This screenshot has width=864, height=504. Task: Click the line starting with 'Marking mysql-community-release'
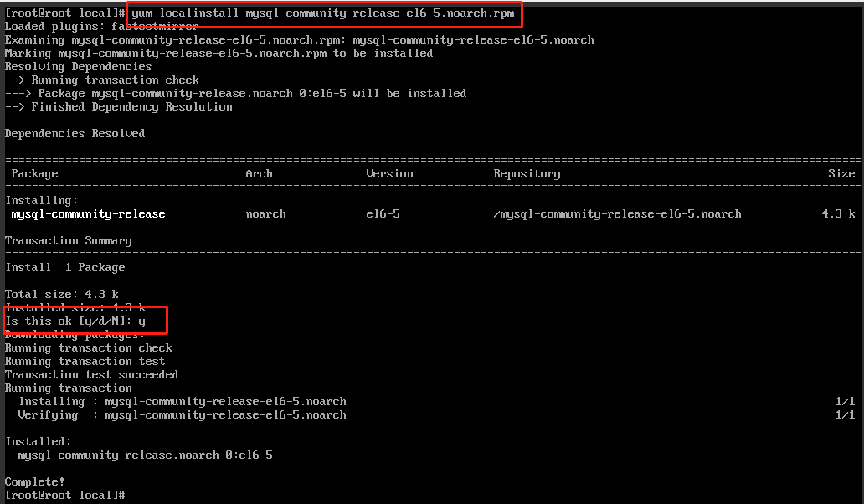(219, 54)
